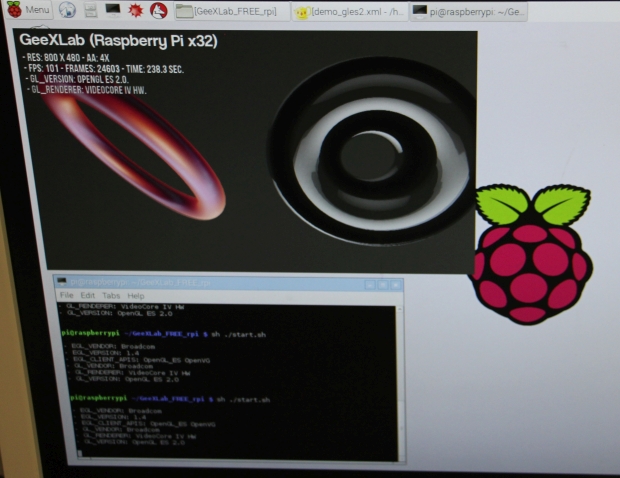Open the Raspberry Pi Menu button
The height and width of the screenshot is (478, 620).
(28, 9)
